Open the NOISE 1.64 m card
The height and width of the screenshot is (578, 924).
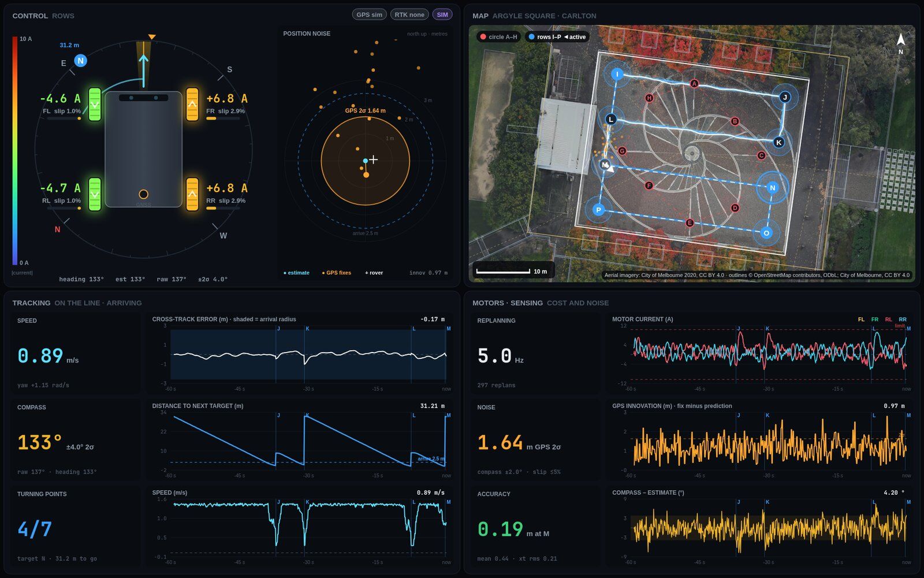[535, 439]
